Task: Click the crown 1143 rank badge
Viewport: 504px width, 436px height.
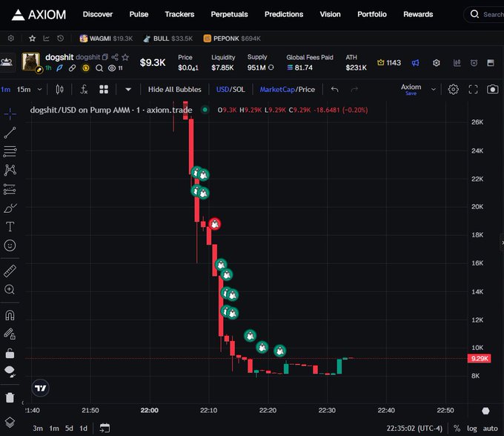Action: [389, 63]
